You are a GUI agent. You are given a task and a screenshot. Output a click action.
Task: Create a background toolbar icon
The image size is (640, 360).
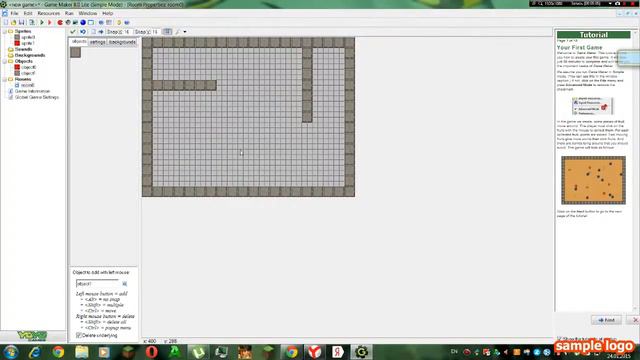point(75,22)
